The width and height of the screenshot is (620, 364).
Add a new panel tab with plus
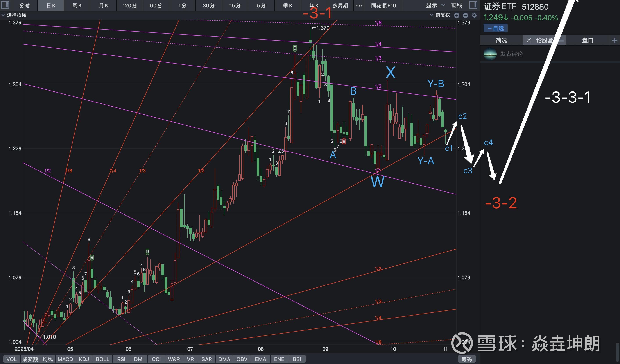tap(615, 40)
